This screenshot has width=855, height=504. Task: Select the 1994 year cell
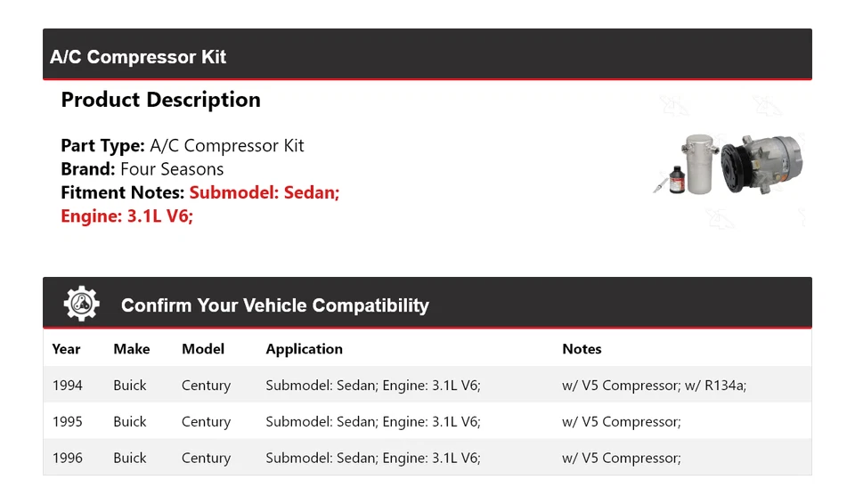click(68, 386)
